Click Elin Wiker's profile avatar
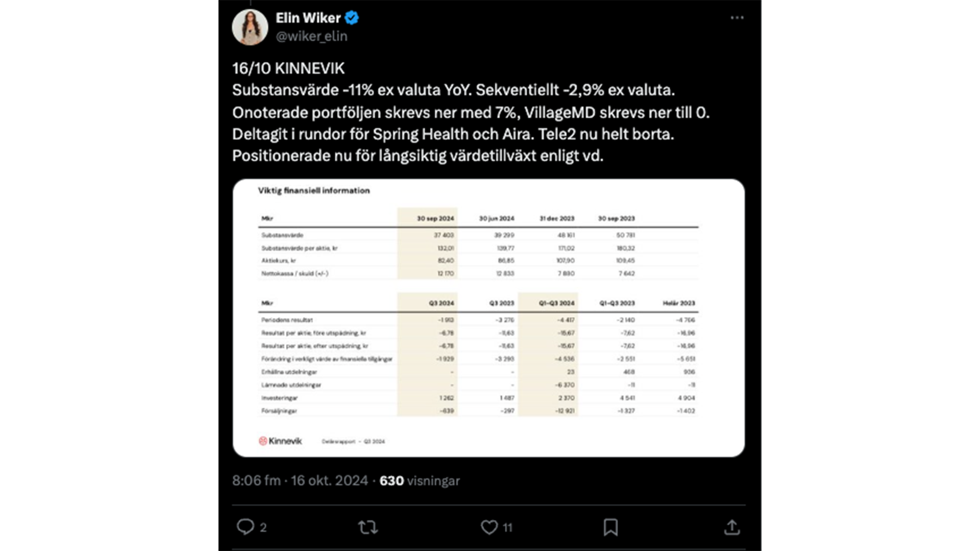This screenshot has height=551, width=980. (250, 27)
